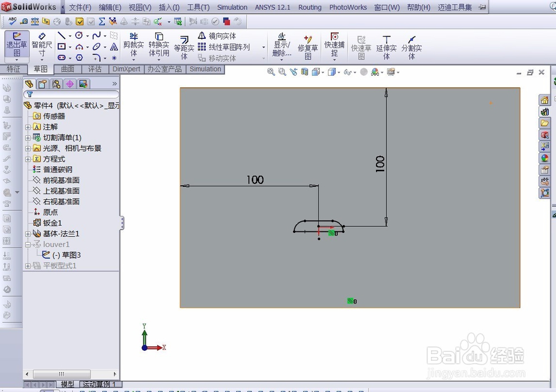
Task: Click the Exit Sketch (退出草图) button
Action: 17,46
